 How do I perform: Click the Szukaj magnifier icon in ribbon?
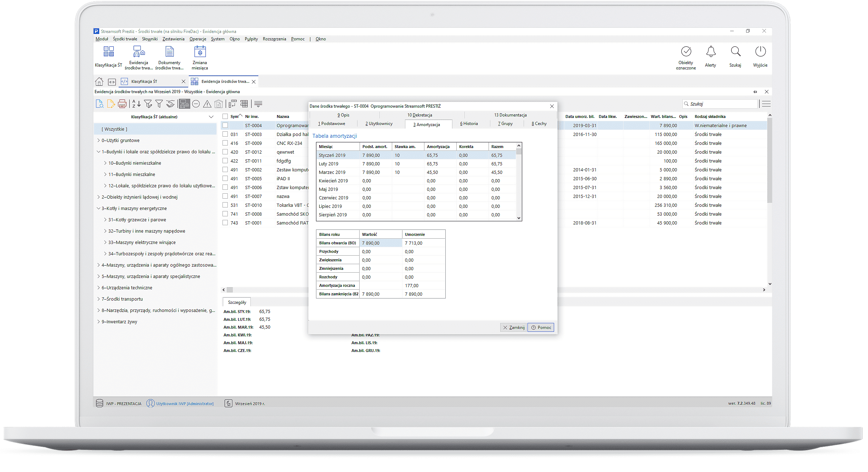pos(735,52)
